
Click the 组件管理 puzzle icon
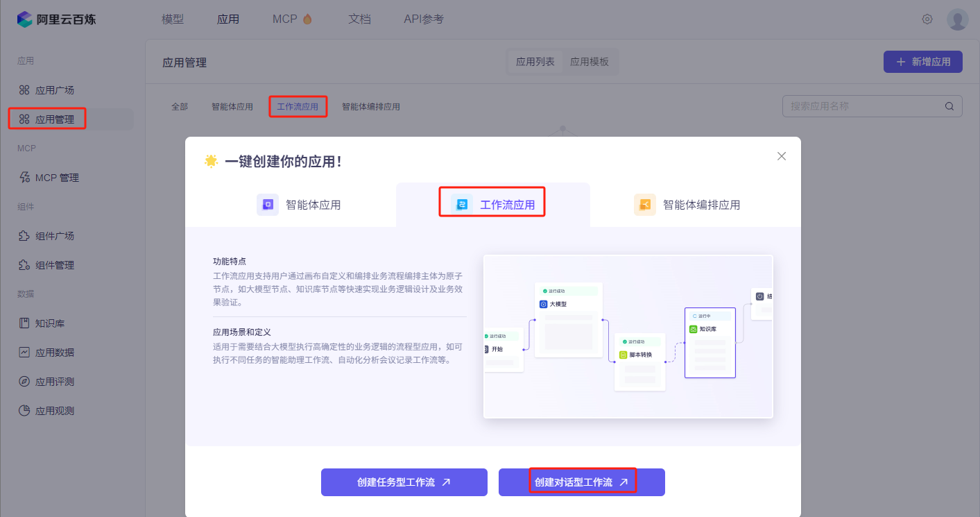(x=24, y=265)
